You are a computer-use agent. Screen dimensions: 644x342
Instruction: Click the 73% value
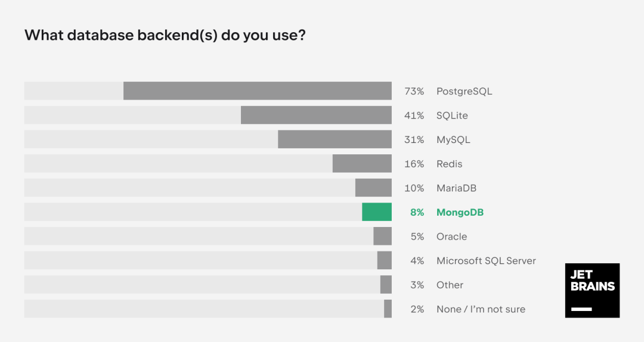[x=414, y=91]
